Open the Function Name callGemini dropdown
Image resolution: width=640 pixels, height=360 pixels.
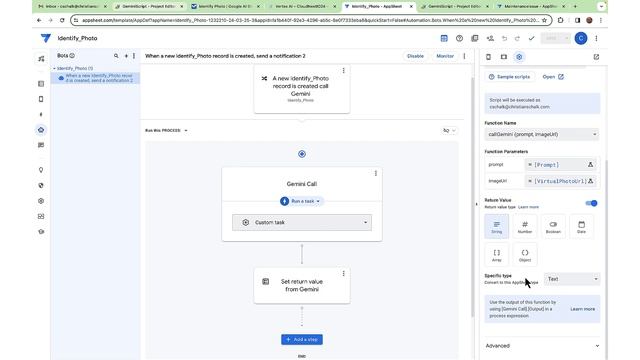coord(542,134)
